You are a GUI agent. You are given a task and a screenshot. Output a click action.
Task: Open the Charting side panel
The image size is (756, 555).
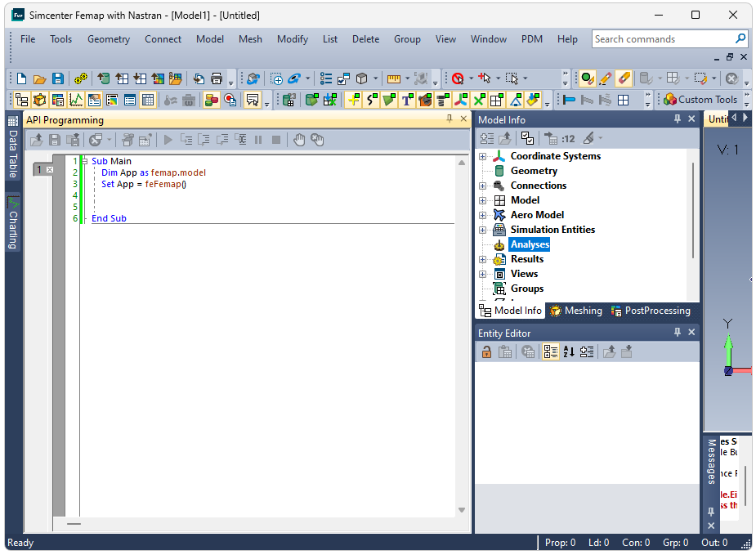pos(13,222)
